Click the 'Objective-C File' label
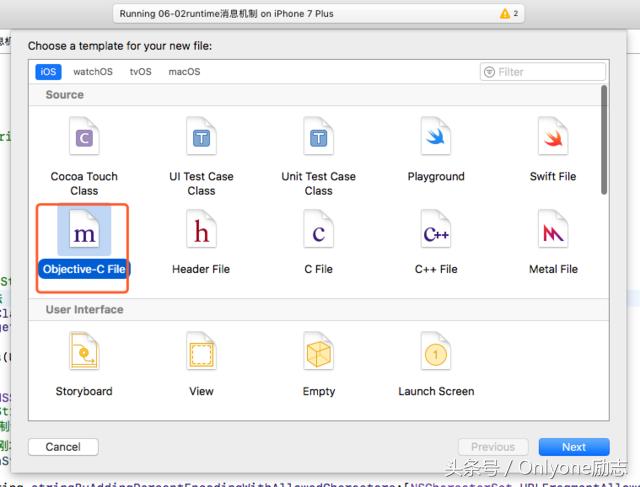The height and width of the screenshot is (487, 640). (84, 269)
